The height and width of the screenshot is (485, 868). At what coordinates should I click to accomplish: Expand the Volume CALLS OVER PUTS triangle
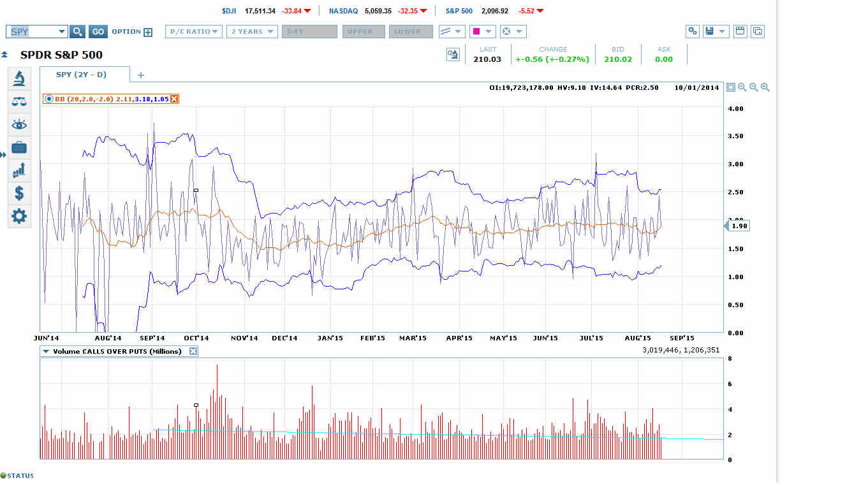(x=46, y=351)
